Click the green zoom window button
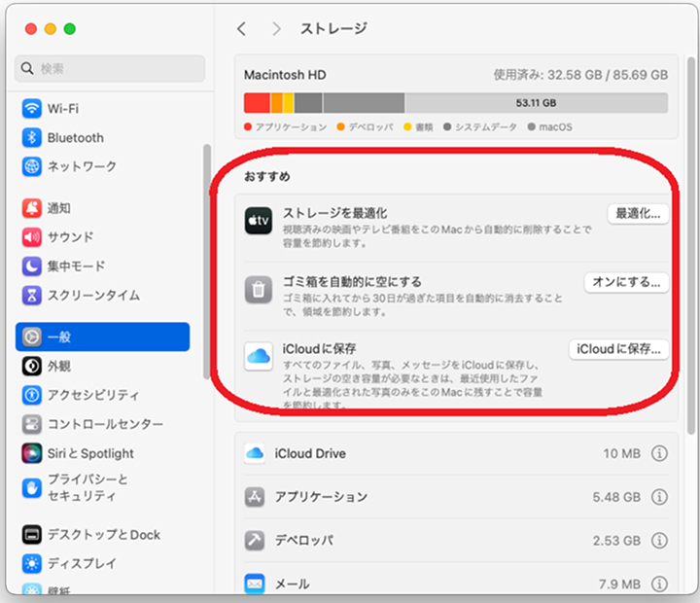This screenshot has height=603, width=700. (70, 29)
